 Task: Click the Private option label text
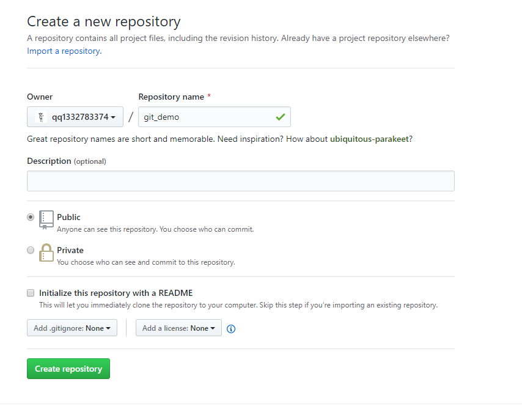tap(70, 250)
